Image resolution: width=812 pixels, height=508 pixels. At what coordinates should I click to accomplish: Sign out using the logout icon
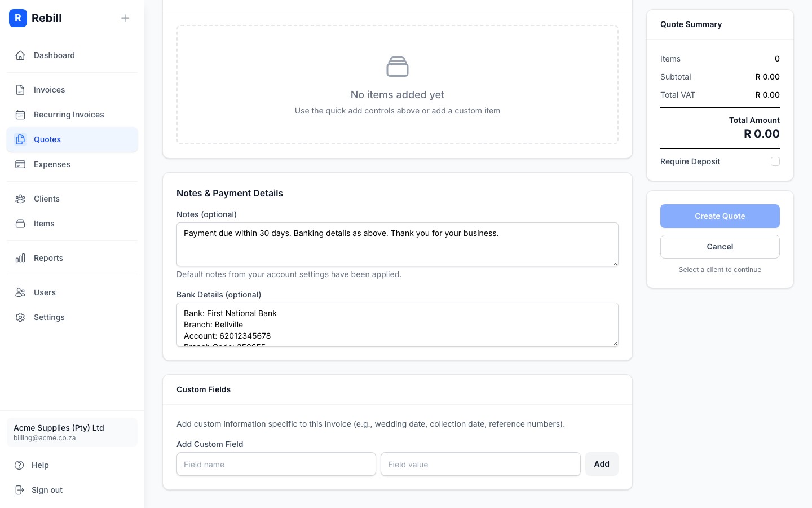pos(20,490)
